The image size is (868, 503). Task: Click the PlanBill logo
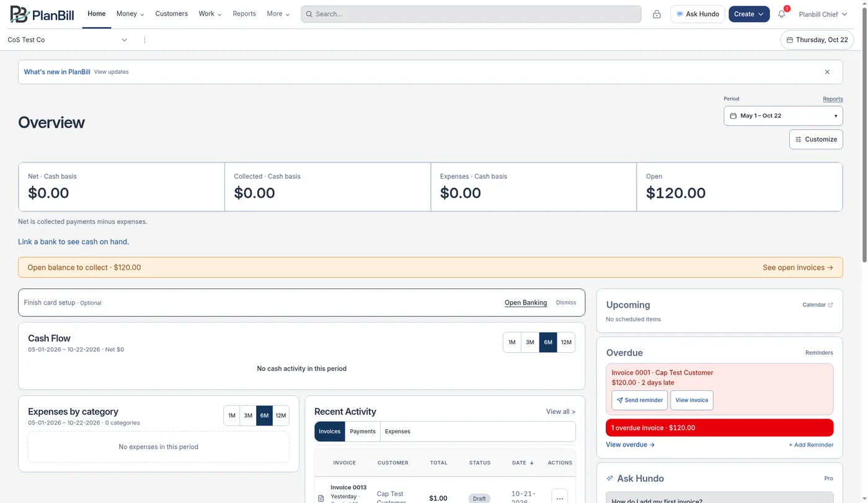42,14
